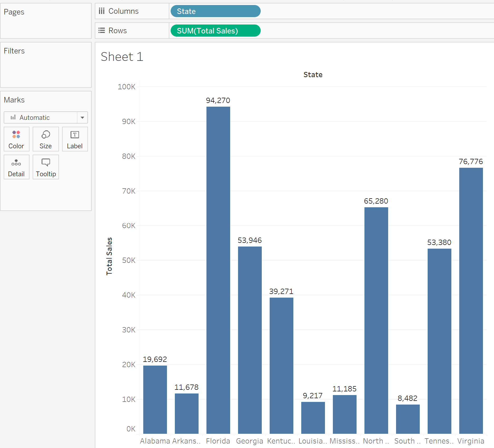Open the Detail marks card
The image size is (494, 448).
[16, 167]
